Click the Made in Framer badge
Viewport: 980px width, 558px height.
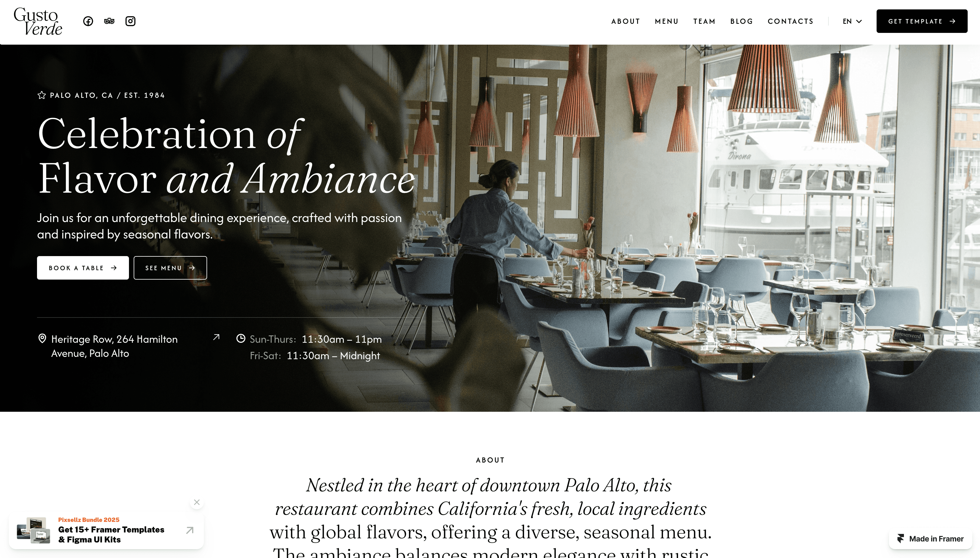(x=931, y=539)
